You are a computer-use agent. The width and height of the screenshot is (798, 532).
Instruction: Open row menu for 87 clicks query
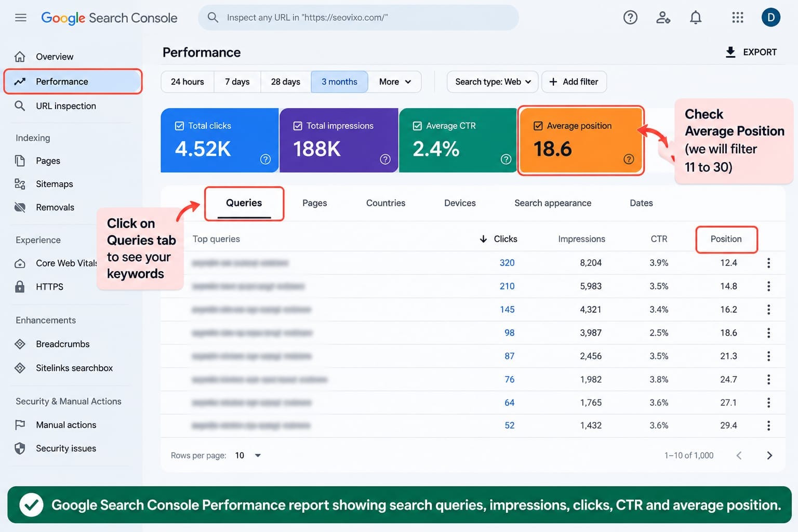768,356
